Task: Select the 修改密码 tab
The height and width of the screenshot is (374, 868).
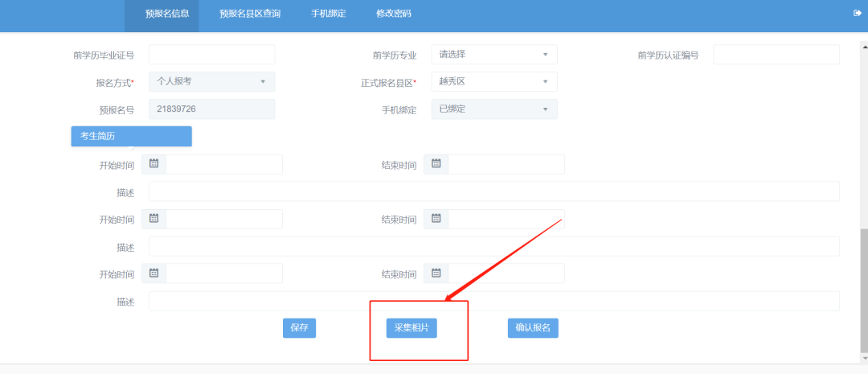Action: click(x=393, y=14)
